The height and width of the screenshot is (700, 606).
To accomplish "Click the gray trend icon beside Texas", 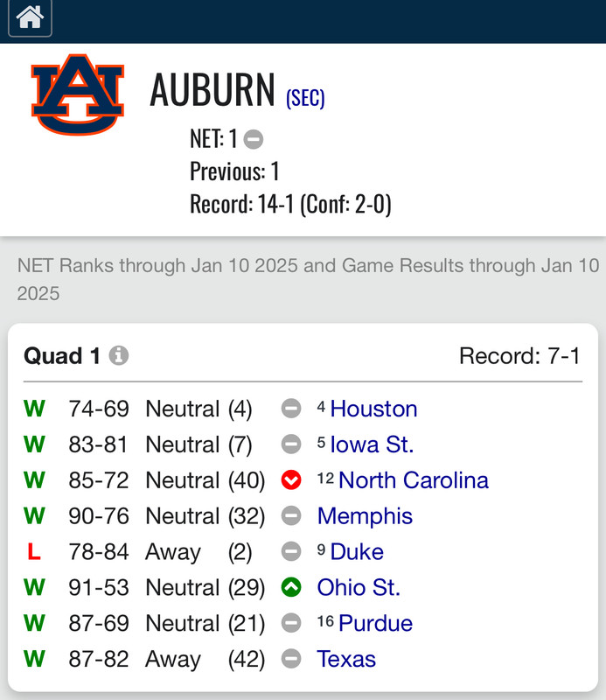I will point(291,660).
